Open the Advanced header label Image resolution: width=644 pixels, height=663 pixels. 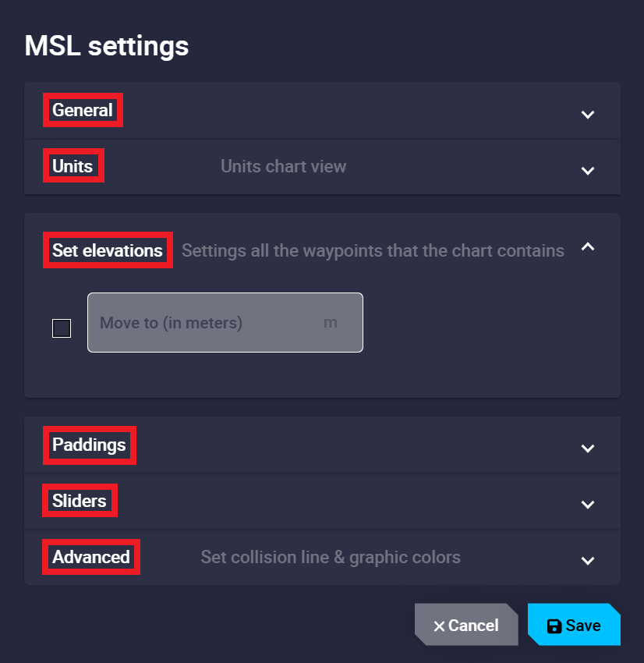point(91,557)
